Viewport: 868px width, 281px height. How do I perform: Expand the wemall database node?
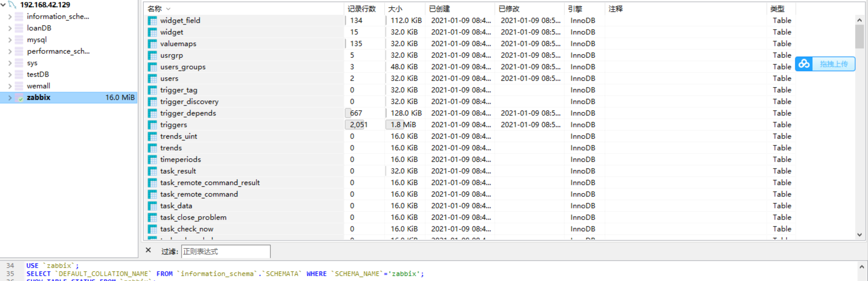click(x=10, y=86)
